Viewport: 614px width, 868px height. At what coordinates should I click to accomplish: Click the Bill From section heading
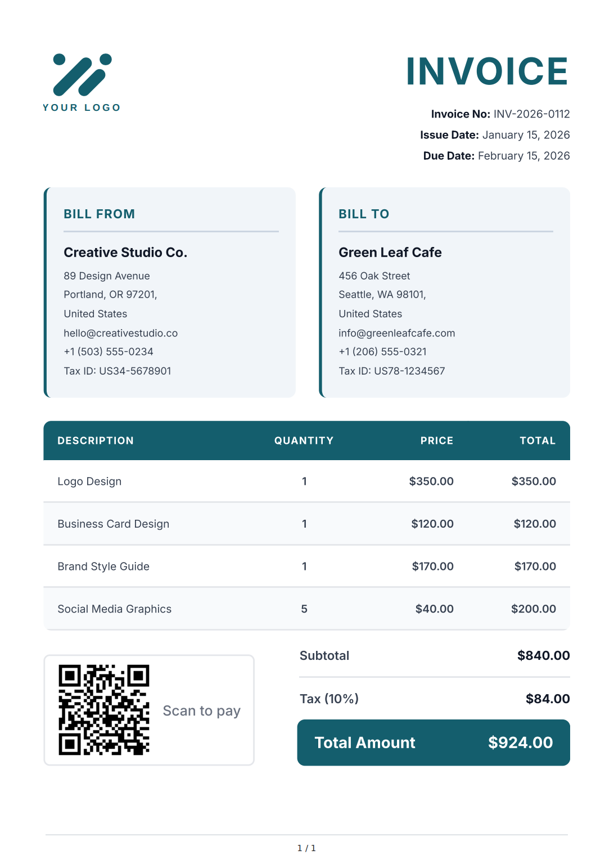click(x=99, y=214)
